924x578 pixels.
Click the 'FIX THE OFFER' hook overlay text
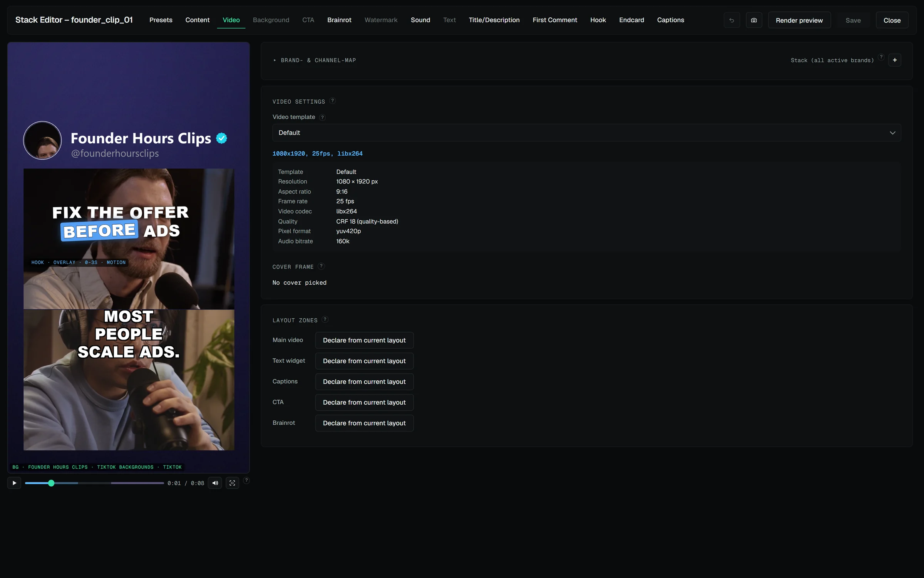pos(121,212)
